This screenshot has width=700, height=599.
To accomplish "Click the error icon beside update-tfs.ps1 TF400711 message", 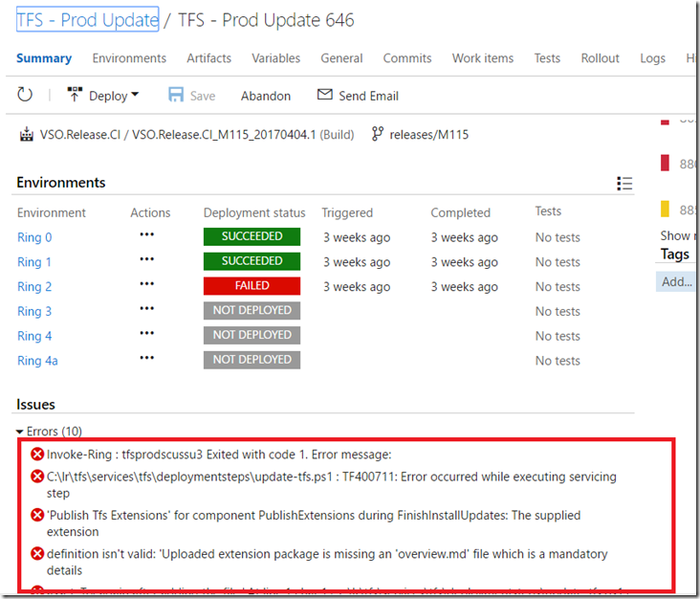I will click(37, 477).
